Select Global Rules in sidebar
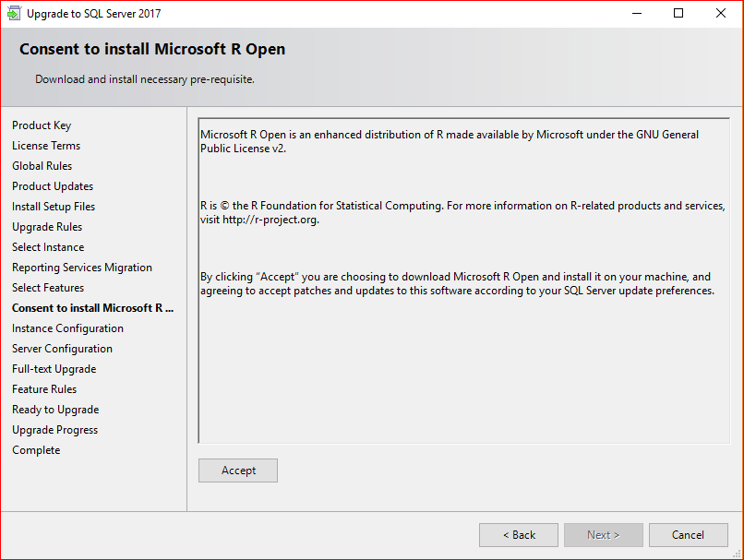This screenshot has height=560, width=744. coord(42,166)
